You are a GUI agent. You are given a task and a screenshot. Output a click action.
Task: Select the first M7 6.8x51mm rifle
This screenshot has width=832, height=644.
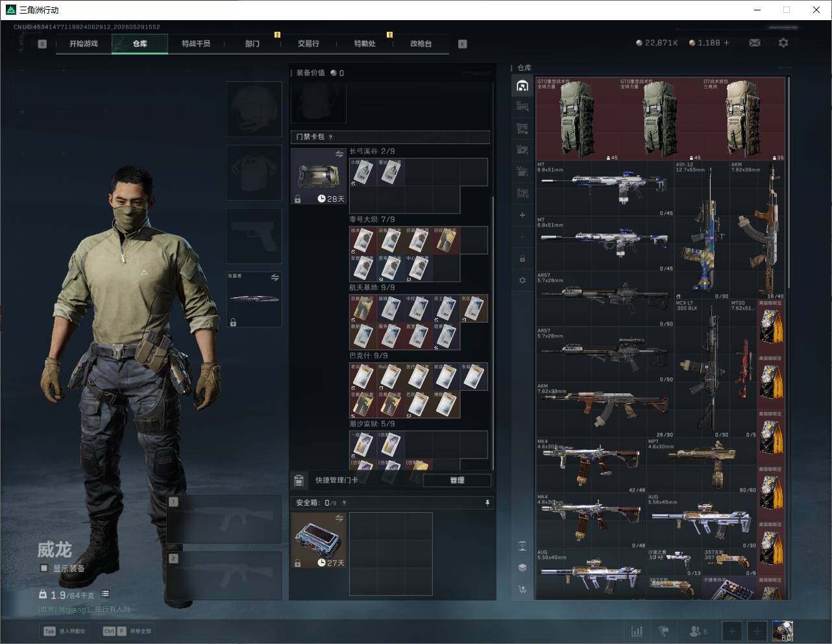605,189
